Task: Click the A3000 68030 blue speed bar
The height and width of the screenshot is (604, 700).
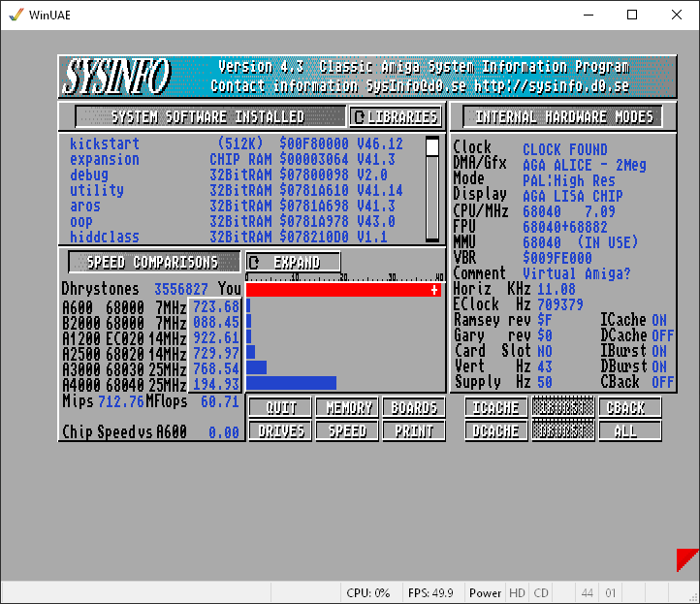Action: (x=256, y=367)
